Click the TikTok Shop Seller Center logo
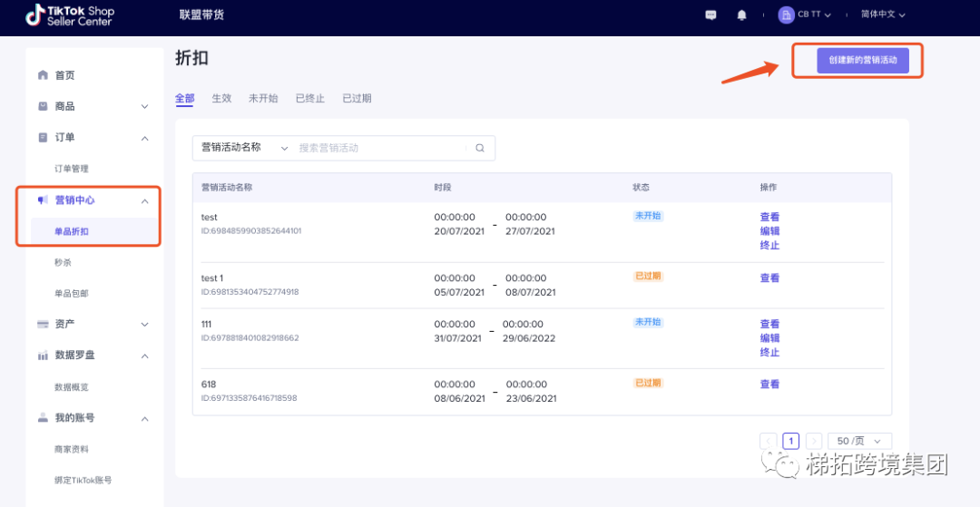Viewport: 980px width, 507px height. 69,15
